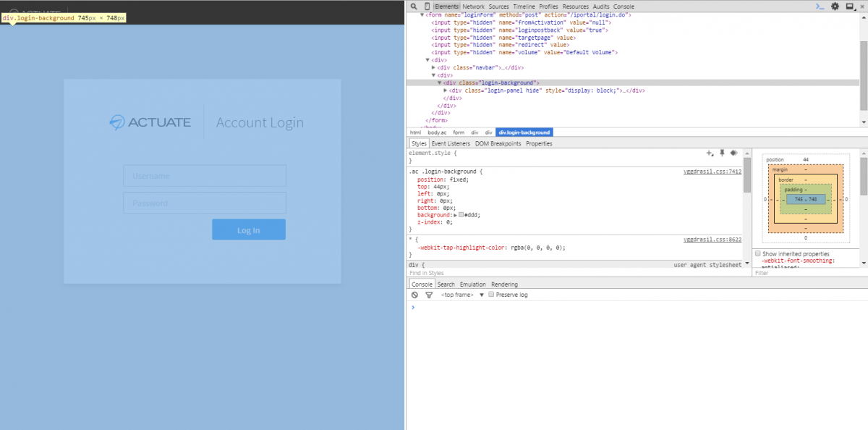The image size is (868, 430).
Task: Click the Find in Styles field
Action: point(576,273)
